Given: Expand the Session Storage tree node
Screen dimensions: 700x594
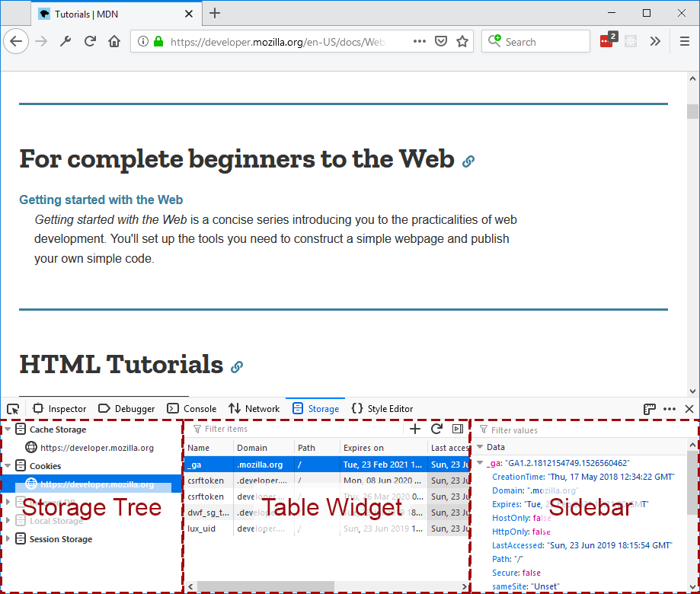Looking at the screenshot, I should (8, 539).
